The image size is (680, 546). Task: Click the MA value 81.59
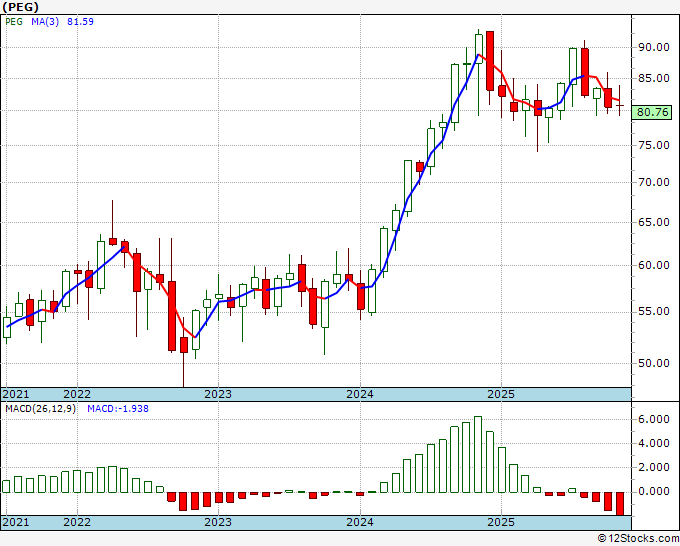(80, 22)
